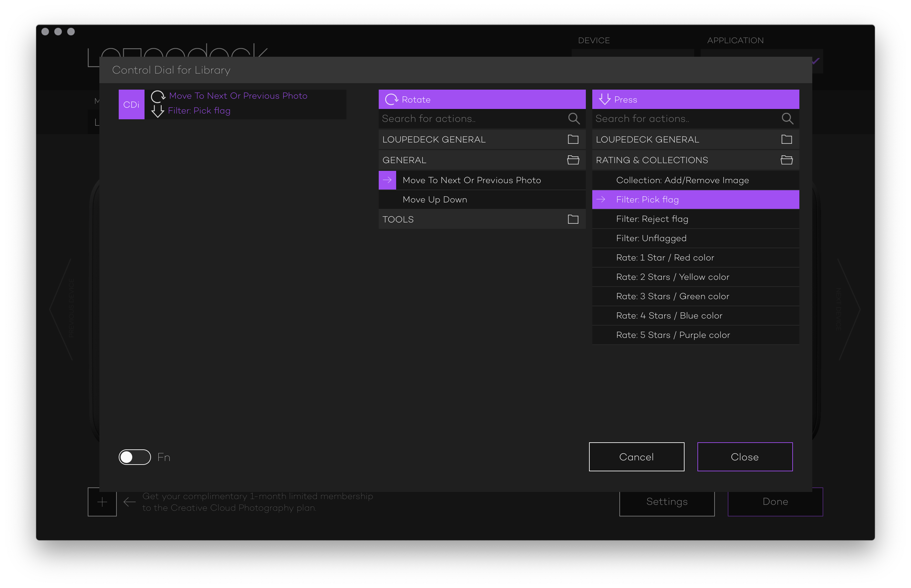Choose Rate: 3 Stars / Green color
Image resolution: width=911 pixels, height=588 pixels.
[672, 296]
